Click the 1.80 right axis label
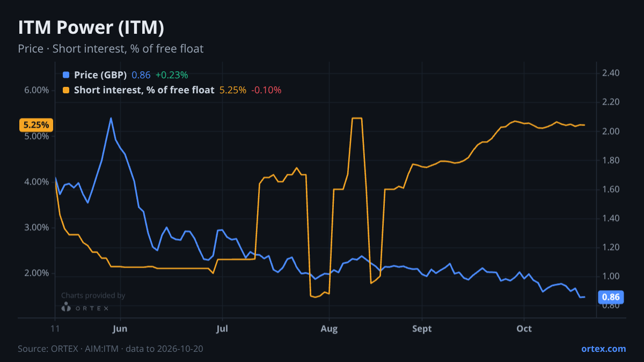The width and height of the screenshot is (644, 362). click(611, 160)
